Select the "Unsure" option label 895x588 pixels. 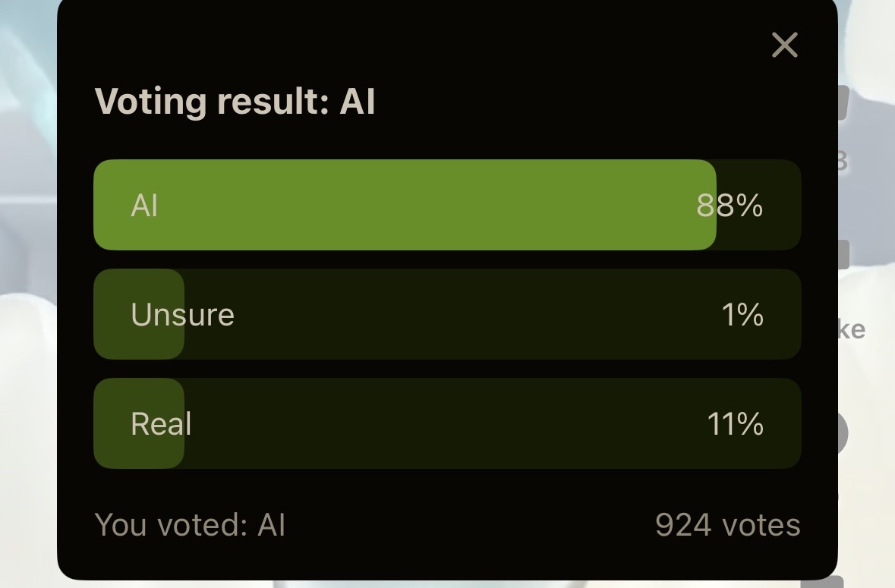point(183,314)
